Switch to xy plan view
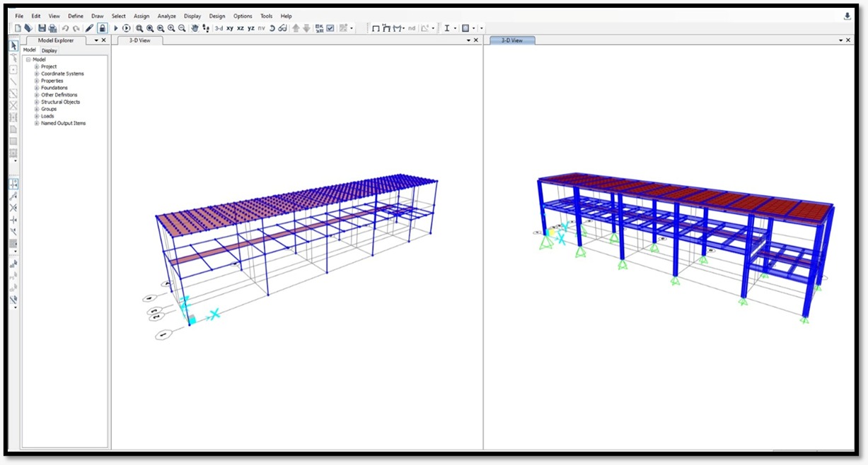 tap(230, 28)
